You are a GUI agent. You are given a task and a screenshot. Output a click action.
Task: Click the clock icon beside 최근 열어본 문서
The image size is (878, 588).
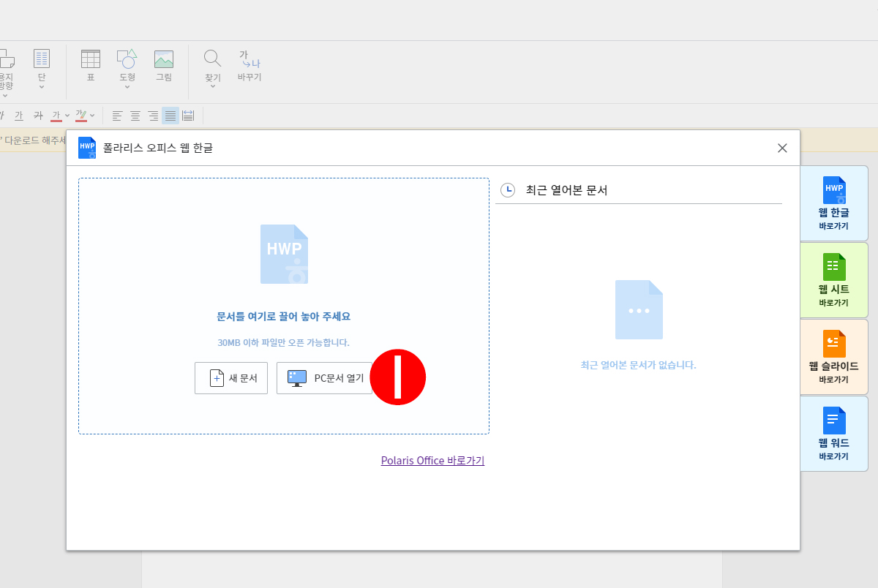pos(508,190)
